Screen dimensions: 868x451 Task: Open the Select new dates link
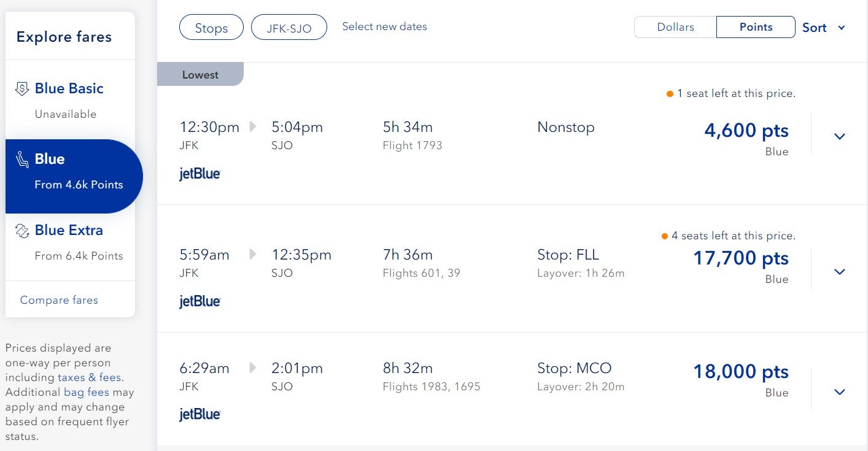[384, 26]
